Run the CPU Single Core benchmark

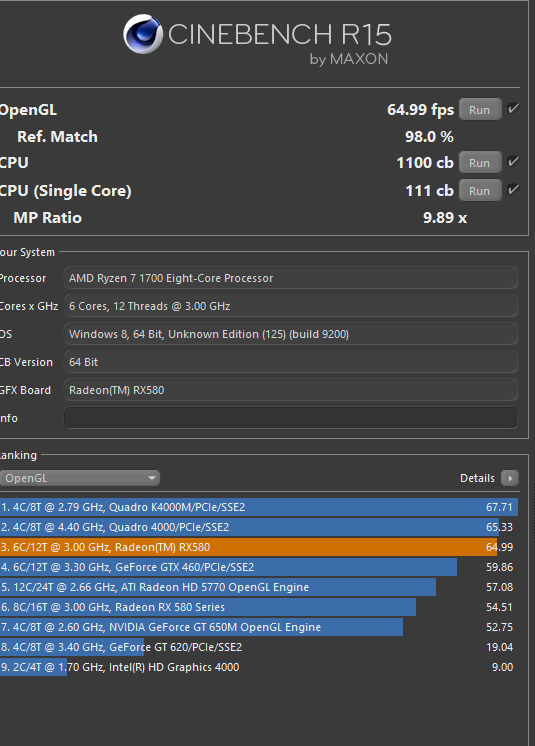[480, 190]
